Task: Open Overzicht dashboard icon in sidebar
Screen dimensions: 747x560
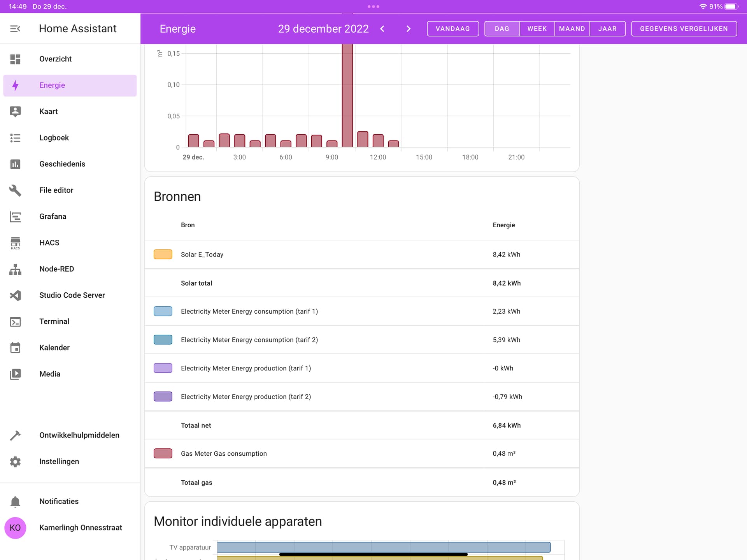Action: 15,59
